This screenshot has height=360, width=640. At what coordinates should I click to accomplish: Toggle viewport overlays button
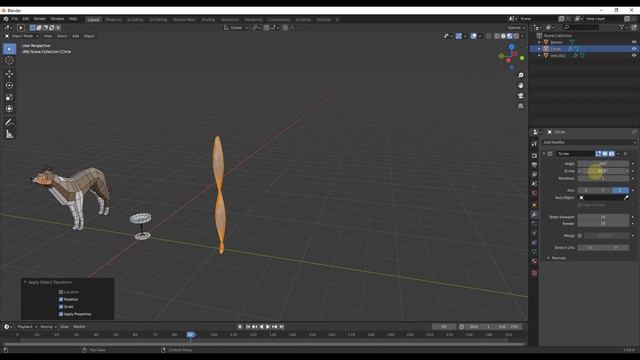tap(473, 36)
